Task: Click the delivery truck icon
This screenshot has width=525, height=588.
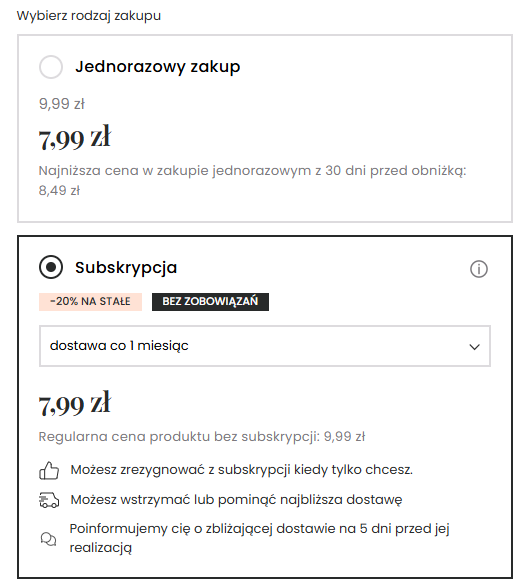Action: click(x=49, y=500)
